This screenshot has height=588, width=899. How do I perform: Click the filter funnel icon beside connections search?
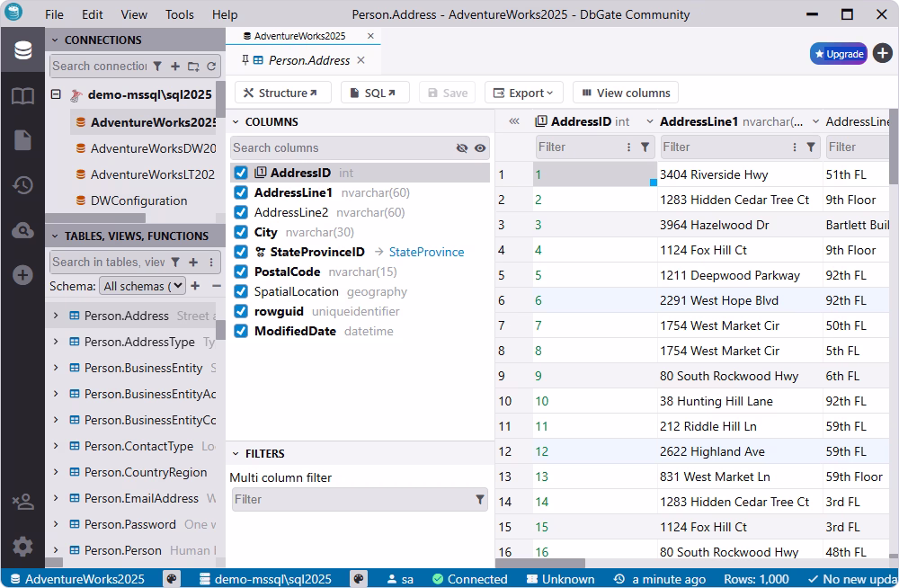pos(157,67)
